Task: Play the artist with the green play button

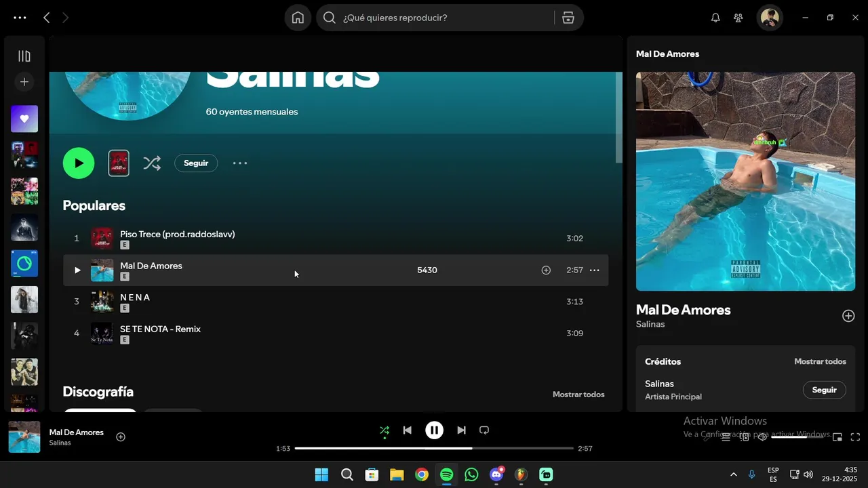Action: coord(79,163)
